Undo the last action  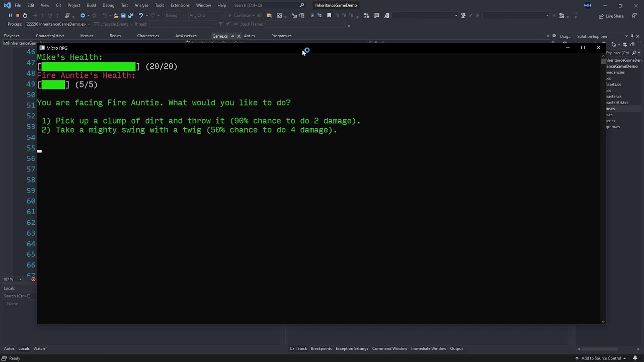tap(140, 16)
